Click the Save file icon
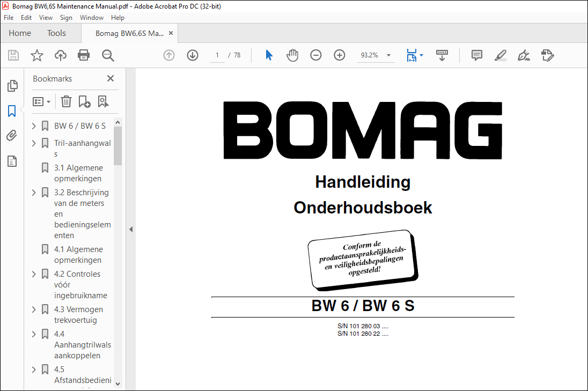This screenshot has height=391, width=588. (13, 55)
